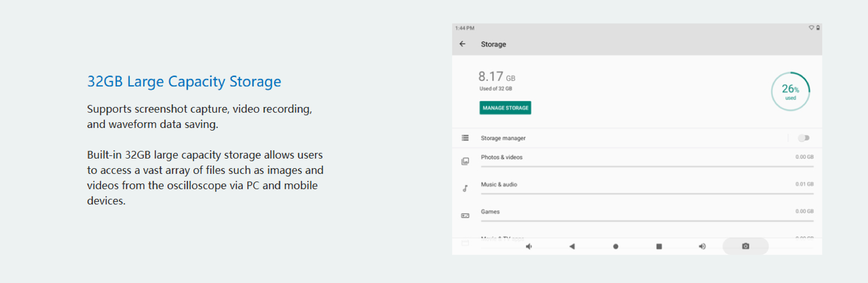The width and height of the screenshot is (868, 283).
Task: Click the Games controller icon
Action: 465,216
